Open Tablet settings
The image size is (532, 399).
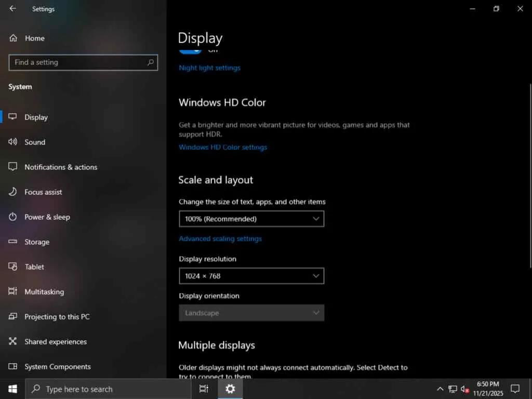pyautogui.click(x=83, y=267)
